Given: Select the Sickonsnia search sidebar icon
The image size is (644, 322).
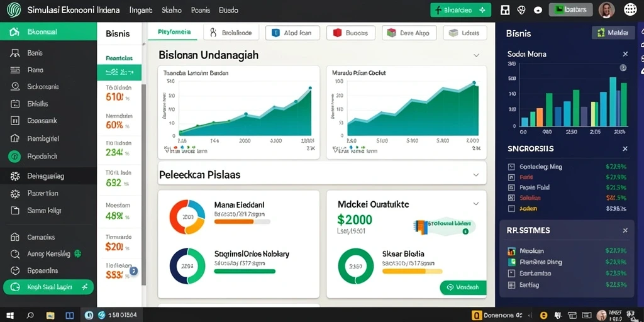Looking at the screenshot, I should [15, 87].
